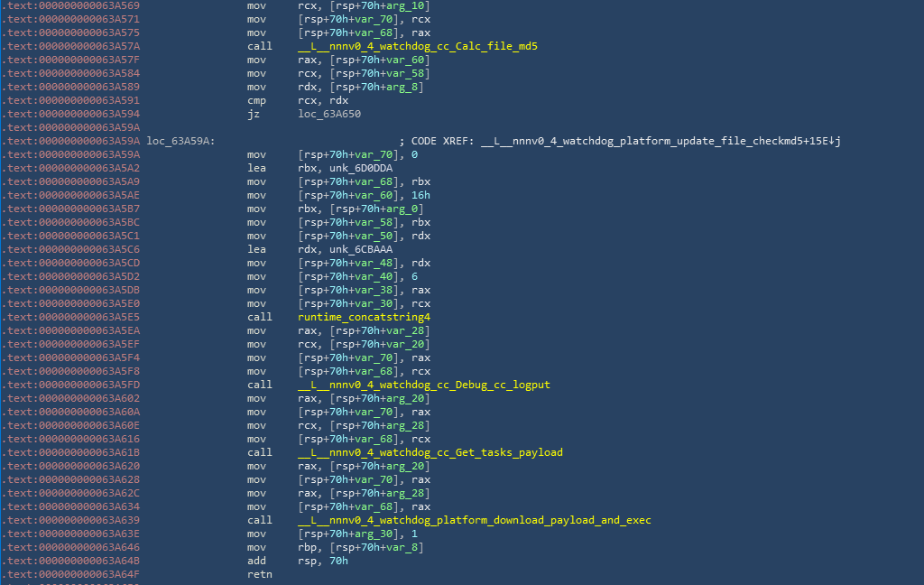This screenshot has width=924, height=585.
Task: Select the retn instruction
Action: [x=259, y=574]
